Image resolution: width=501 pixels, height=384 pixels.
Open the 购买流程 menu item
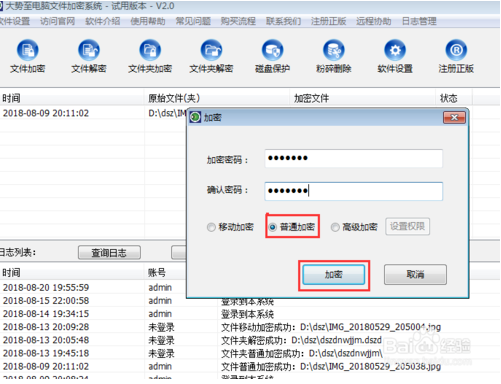coord(238,21)
